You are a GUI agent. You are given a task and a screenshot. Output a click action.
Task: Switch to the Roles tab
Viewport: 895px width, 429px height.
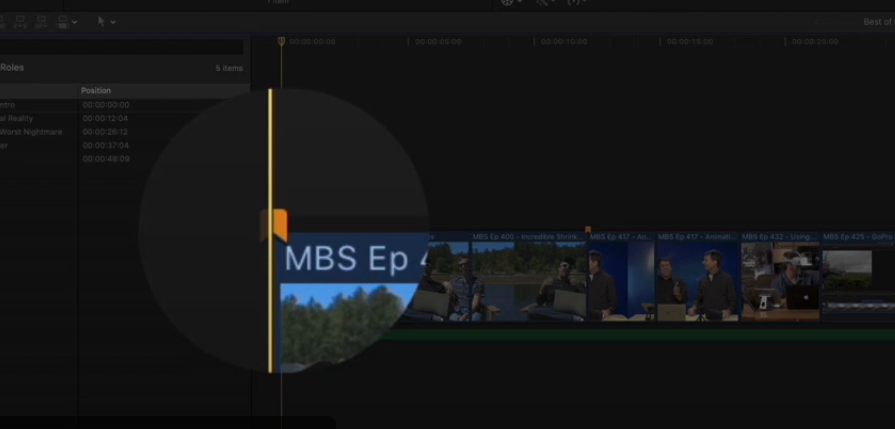pos(12,67)
